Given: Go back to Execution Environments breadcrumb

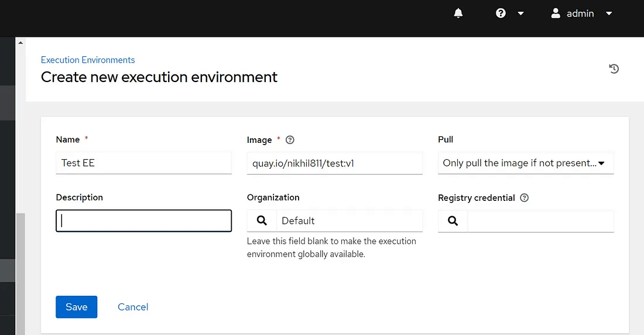Looking at the screenshot, I should [x=88, y=60].
